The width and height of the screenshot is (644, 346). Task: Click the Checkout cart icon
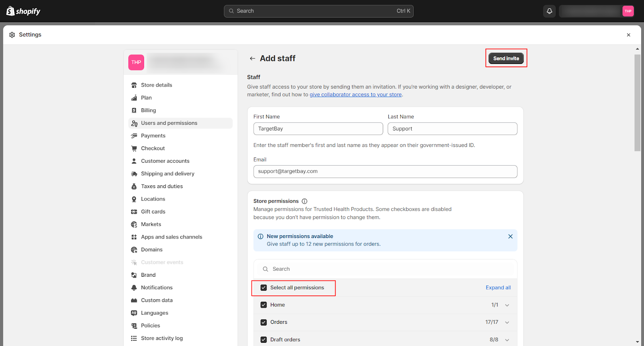[134, 148]
